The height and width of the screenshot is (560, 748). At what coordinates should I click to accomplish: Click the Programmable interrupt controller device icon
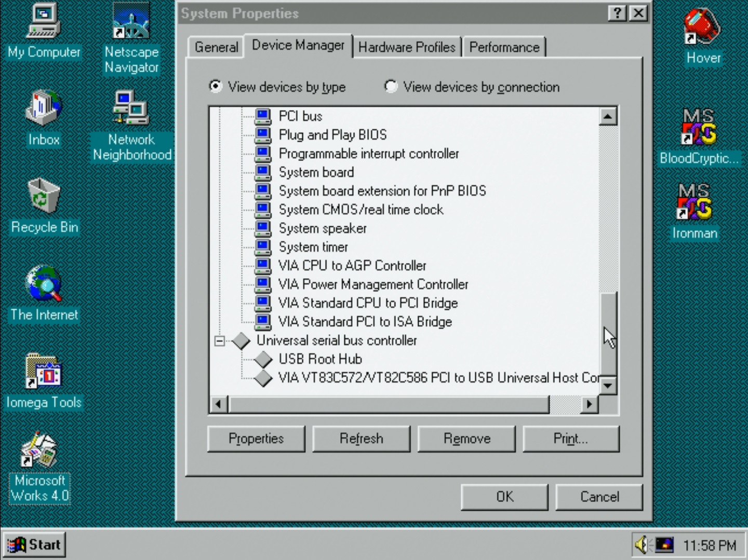coord(263,154)
